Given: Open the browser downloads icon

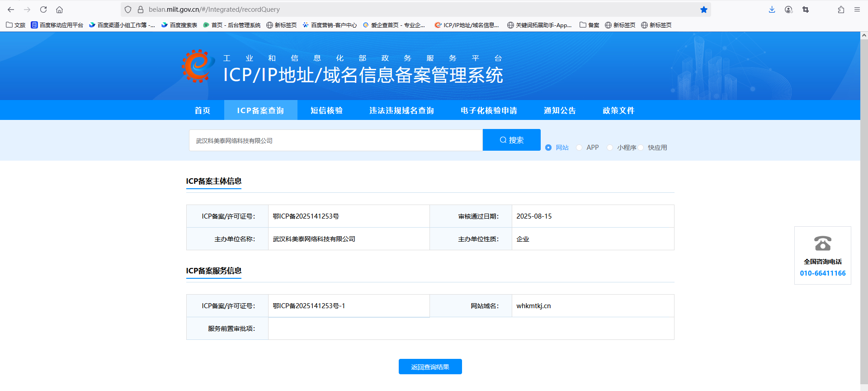Looking at the screenshot, I should pos(772,10).
